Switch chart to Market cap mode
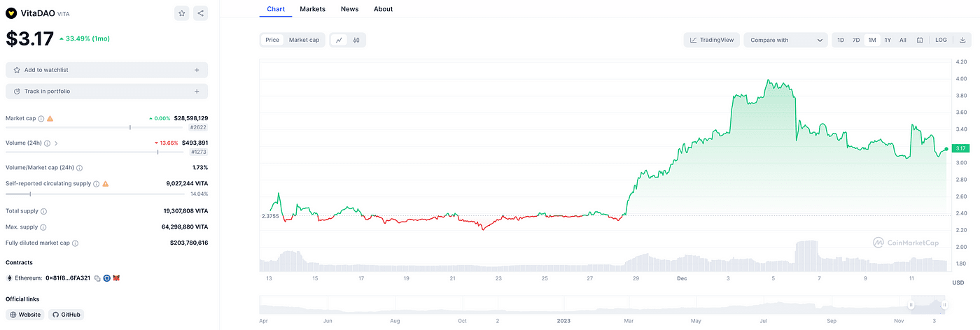The width and height of the screenshot is (980, 330). pyautogui.click(x=304, y=40)
